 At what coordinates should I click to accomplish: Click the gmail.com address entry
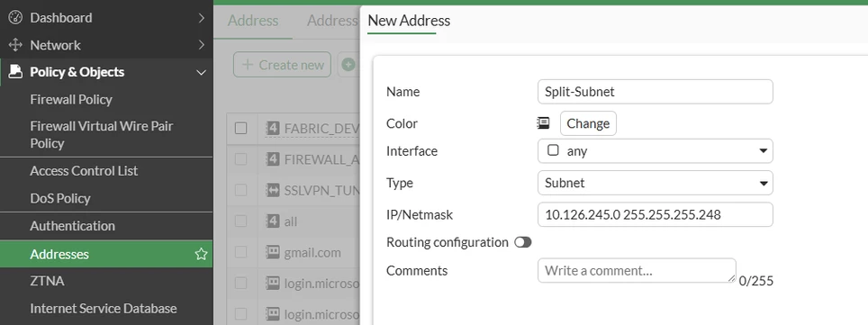(x=312, y=252)
